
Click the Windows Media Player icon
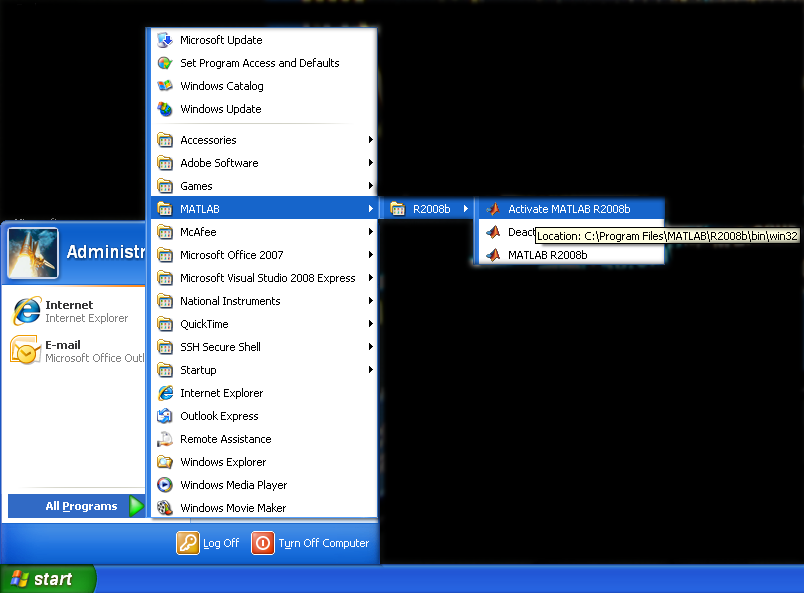[165, 485]
